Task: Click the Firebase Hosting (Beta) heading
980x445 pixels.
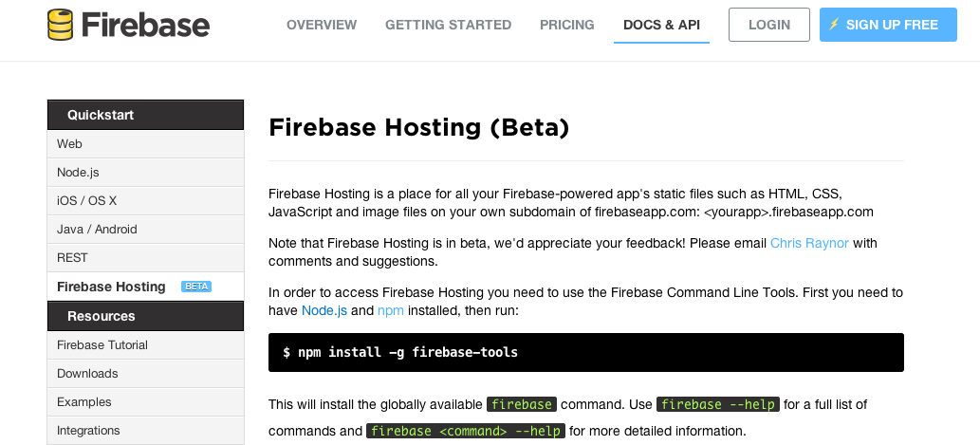Action: click(418, 127)
